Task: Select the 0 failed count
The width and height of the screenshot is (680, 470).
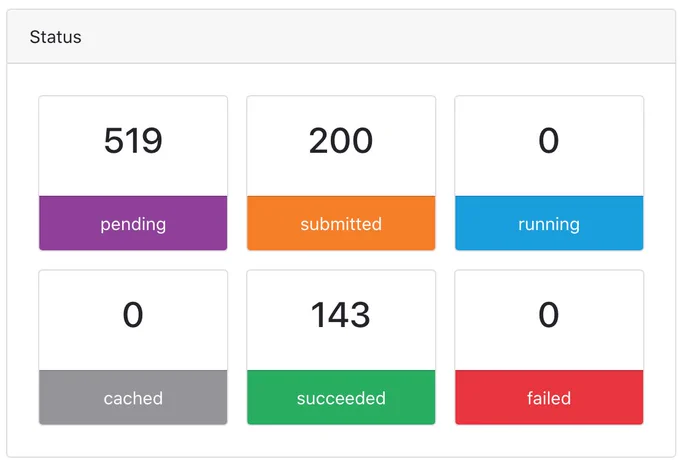Action: 549,315
